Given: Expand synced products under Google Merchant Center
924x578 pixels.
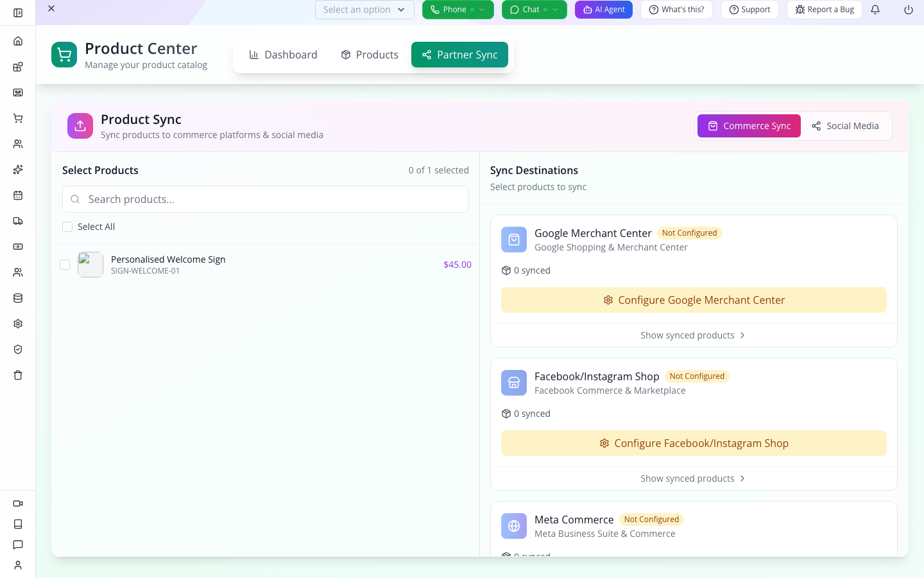Looking at the screenshot, I should 694,335.
